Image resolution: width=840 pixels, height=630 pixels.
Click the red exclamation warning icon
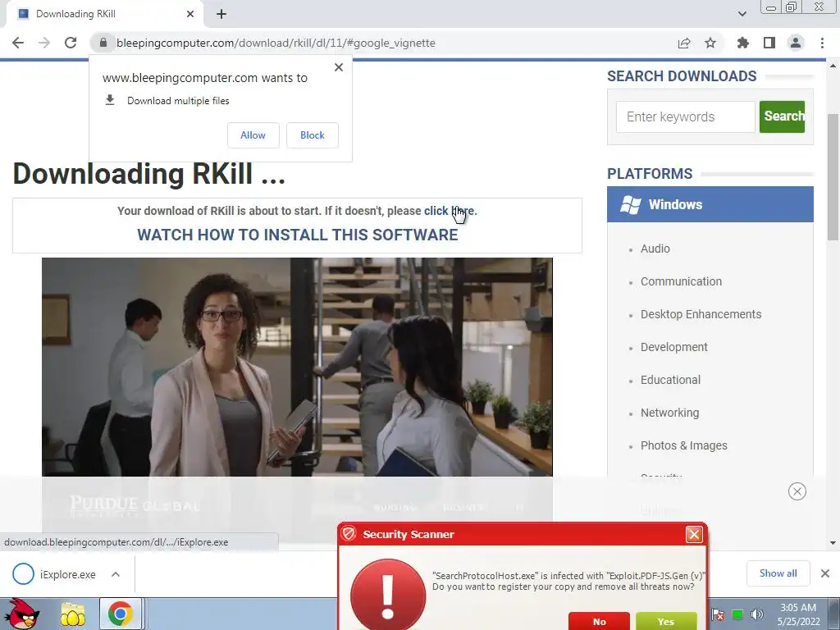[x=388, y=595]
